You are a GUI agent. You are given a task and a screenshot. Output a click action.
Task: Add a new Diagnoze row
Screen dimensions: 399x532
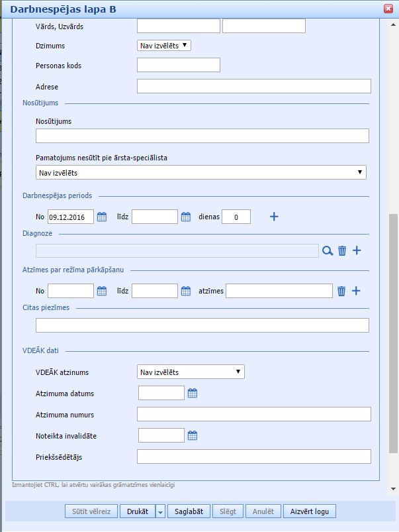357,250
